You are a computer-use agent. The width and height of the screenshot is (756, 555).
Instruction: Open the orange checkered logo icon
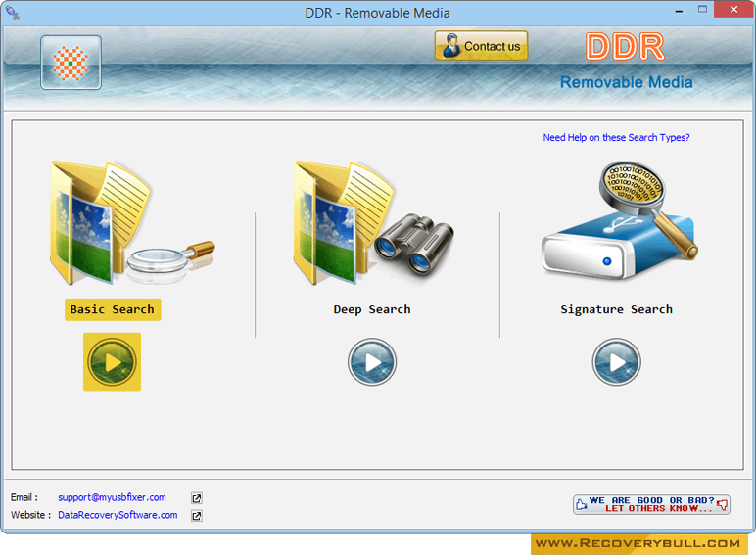71,63
